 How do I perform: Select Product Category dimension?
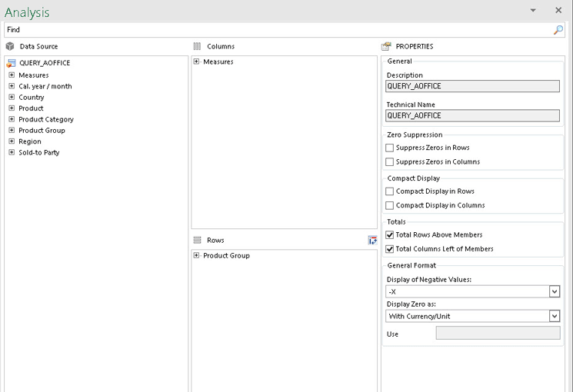(46, 119)
